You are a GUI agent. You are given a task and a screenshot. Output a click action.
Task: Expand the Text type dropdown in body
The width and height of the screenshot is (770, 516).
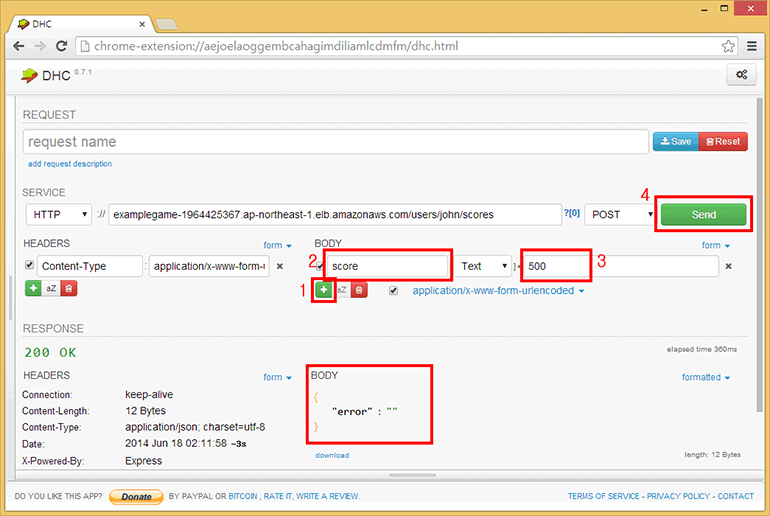click(484, 266)
